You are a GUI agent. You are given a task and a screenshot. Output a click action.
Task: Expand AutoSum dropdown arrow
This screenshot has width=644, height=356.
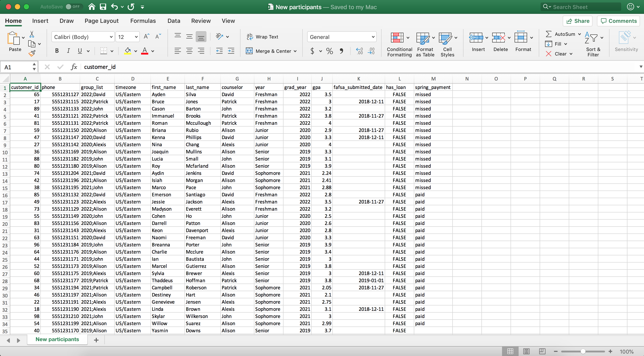[579, 34]
